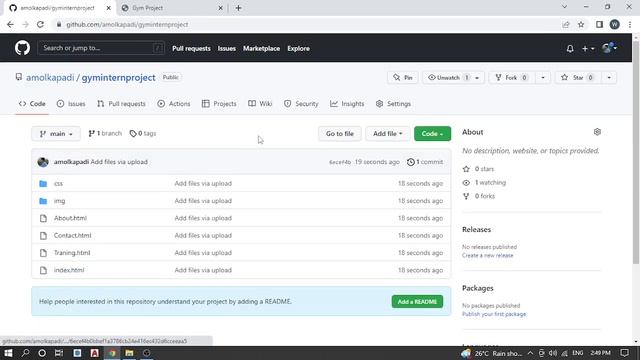Open the amolkapadi owner link

point(50,78)
